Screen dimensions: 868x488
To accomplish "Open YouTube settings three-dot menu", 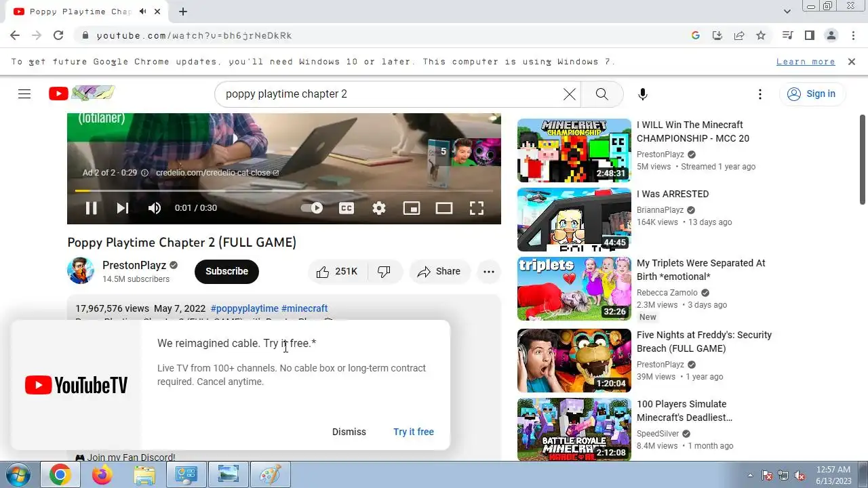I will [x=760, y=94].
